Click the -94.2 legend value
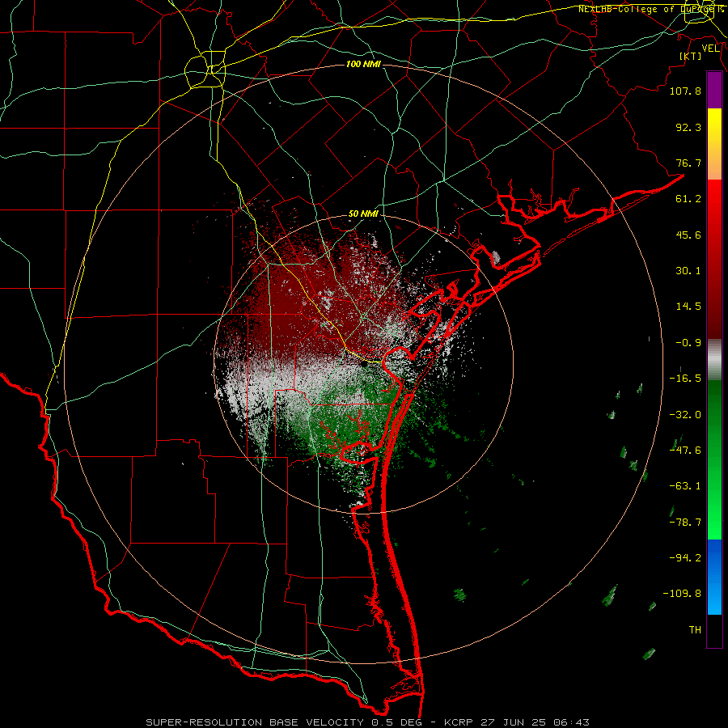The height and width of the screenshot is (728, 728). [685, 557]
